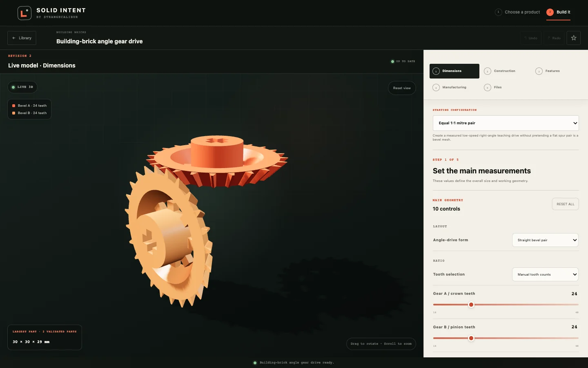Go to the Manufacturing tab
This screenshot has width=588, height=368.
click(x=454, y=88)
